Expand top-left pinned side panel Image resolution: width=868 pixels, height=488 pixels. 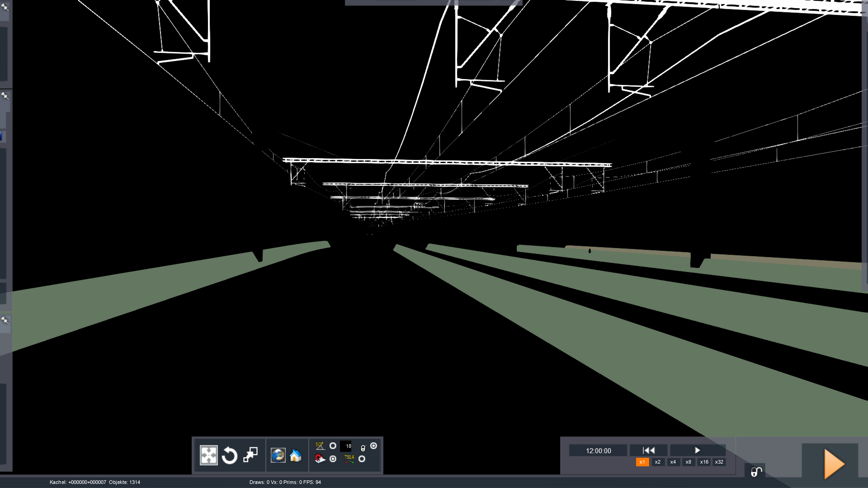pyautogui.click(x=5, y=6)
